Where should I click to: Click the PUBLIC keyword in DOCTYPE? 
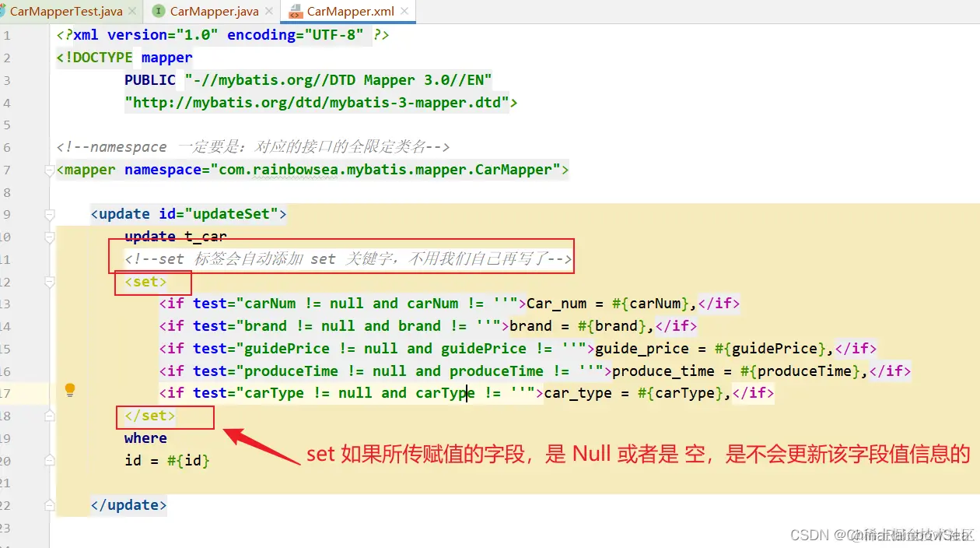150,80
